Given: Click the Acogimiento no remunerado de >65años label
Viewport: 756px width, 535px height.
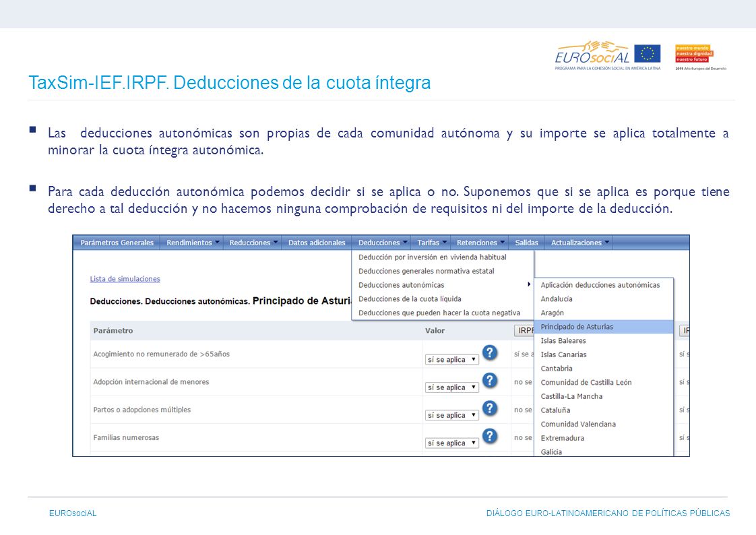Looking at the screenshot, I should point(162,354).
